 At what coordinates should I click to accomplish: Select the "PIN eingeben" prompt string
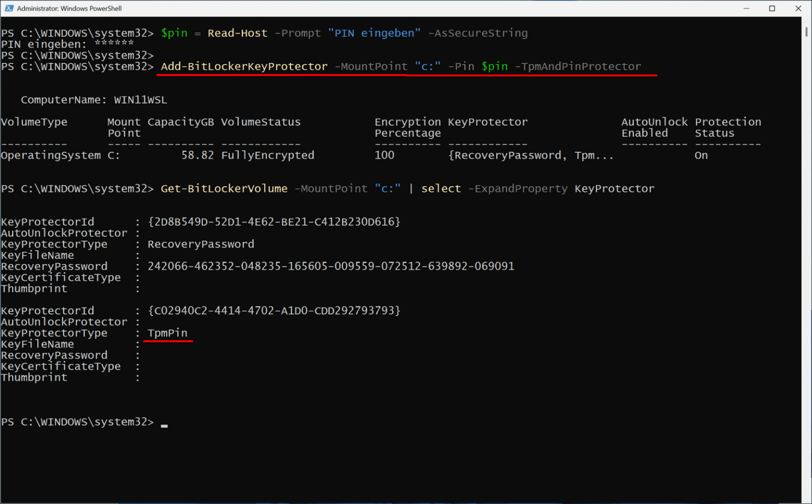pos(374,33)
